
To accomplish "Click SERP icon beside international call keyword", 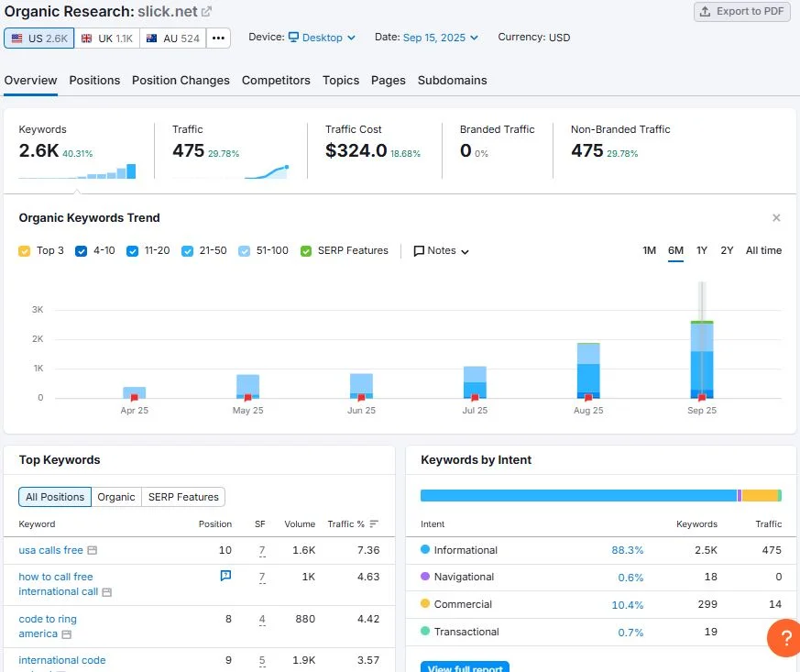I will (106, 592).
